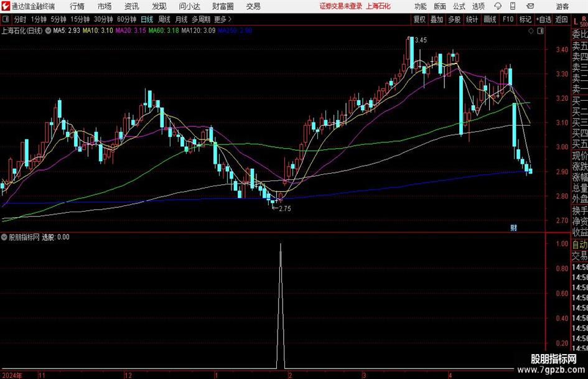This screenshot has width=588, height=379.
Task: Click the MA120: 3.09 moving average label
Action: (198, 30)
